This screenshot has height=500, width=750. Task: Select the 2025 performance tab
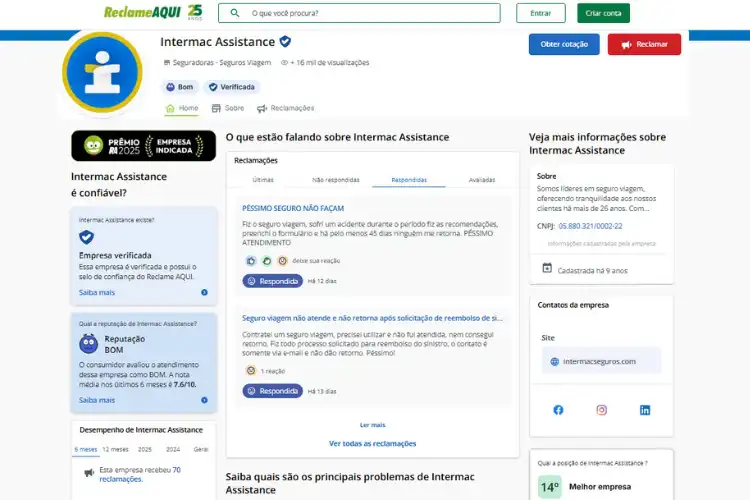tap(144, 449)
